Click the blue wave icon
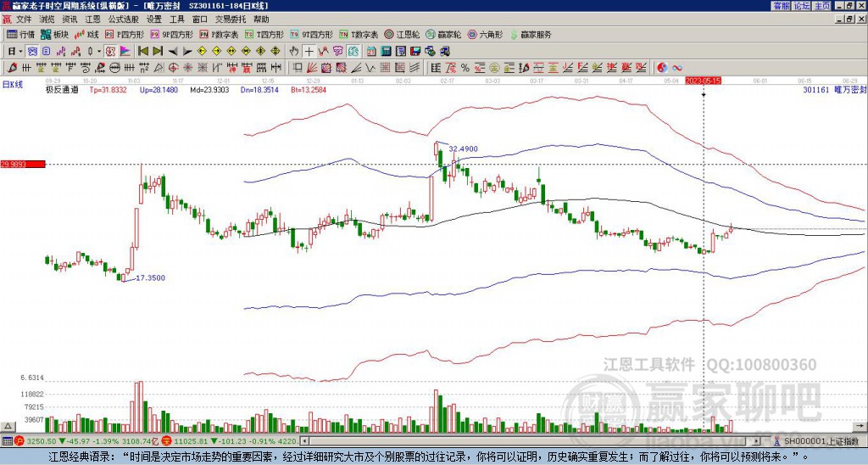Screen dimensions: 868x465 [677, 68]
